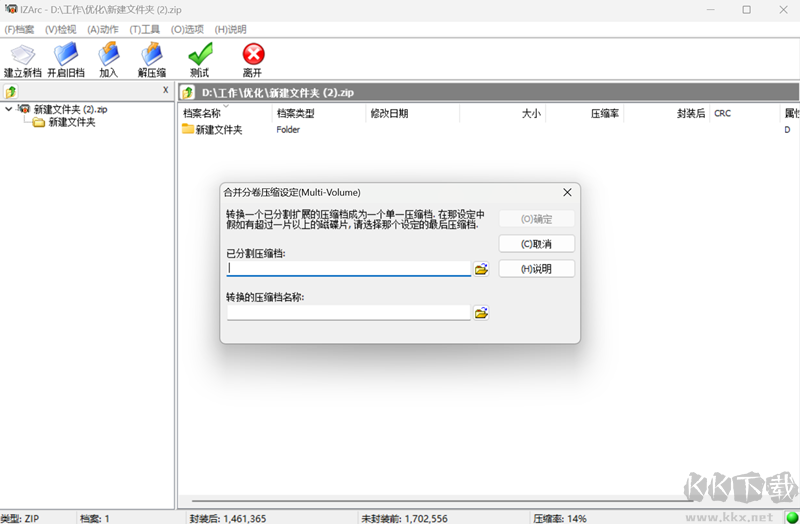
Task: Sort by the 档案类型 column header
Action: pos(319,113)
